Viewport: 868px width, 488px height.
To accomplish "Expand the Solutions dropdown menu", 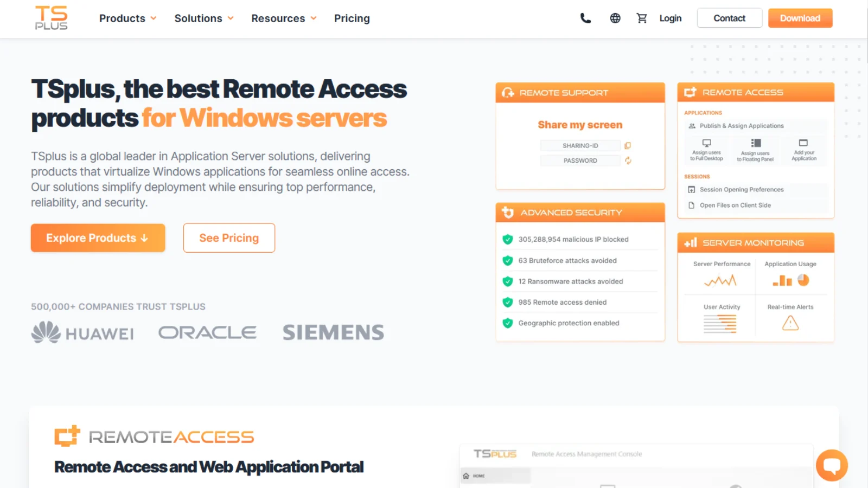I will (x=204, y=18).
